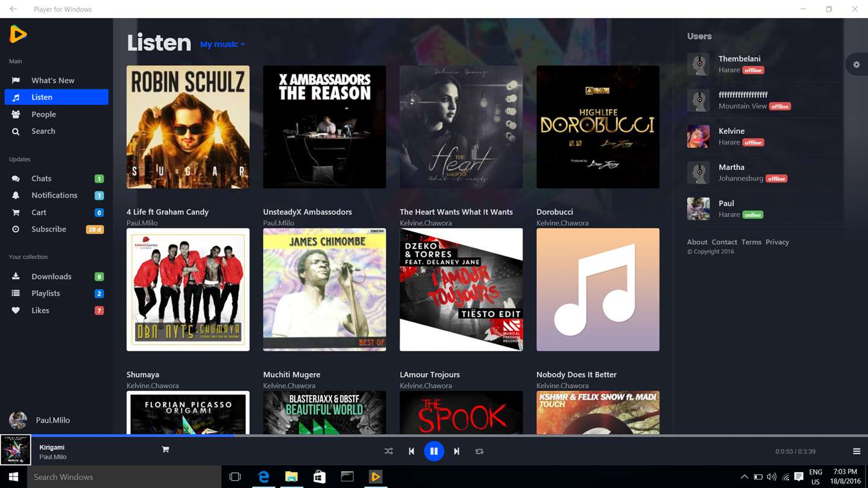This screenshot has height=488, width=868.
Task: Click the Search Windows box
Action: 124,477
